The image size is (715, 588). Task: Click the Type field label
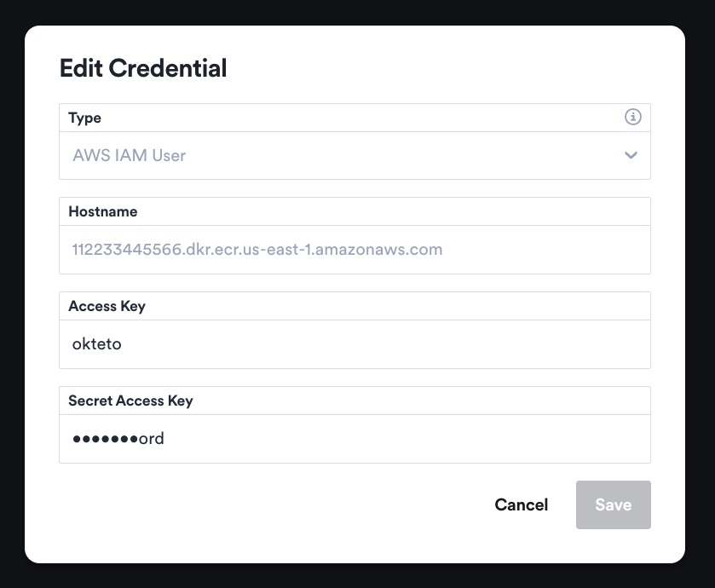pyautogui.click(x=85, y=118)
